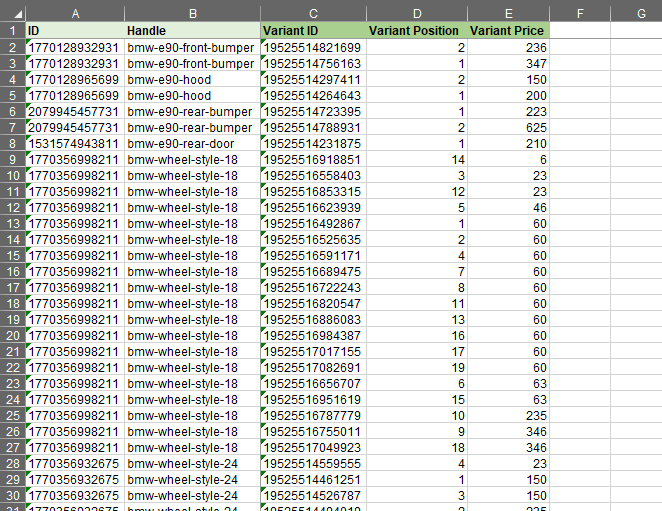Image resolution: width=662 pixels, height=511 pixels.
Task: Select empty cell F1
Action: [x=580, y=30]
